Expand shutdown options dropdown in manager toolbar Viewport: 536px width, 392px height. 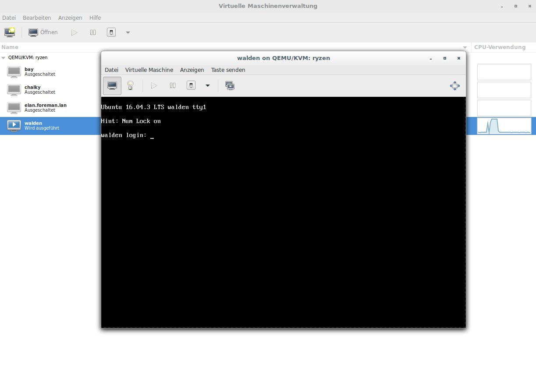pyautogui.click(x=128, y=32)
